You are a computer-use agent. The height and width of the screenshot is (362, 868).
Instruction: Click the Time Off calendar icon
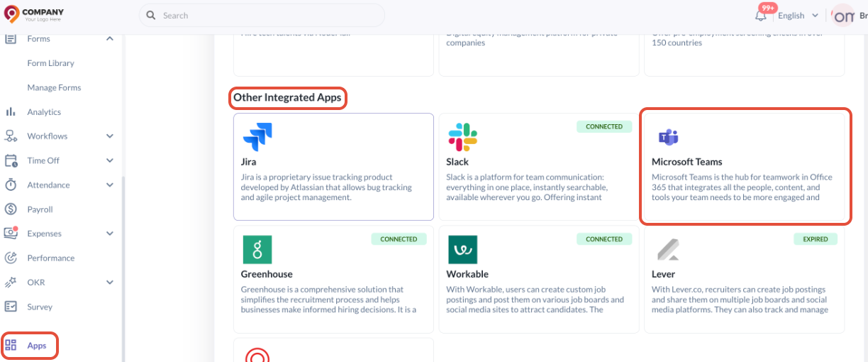[x=11, y=160]
